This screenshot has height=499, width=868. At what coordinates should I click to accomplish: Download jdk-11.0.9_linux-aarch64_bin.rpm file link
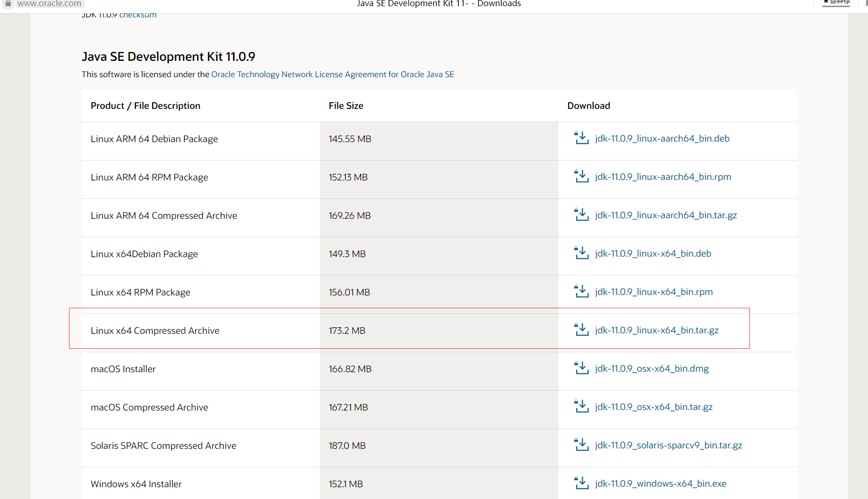663,177
